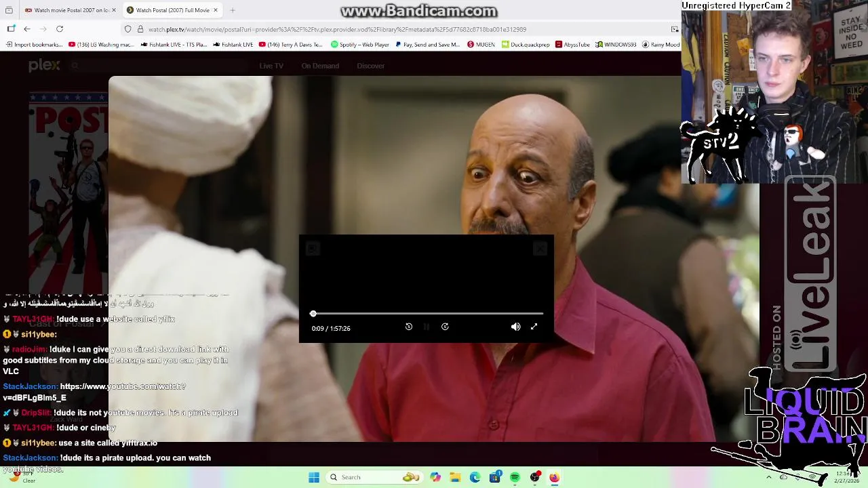Open the MUGEN bookmark
Screen dimensions: 868x488
click(x=481, y=45)
